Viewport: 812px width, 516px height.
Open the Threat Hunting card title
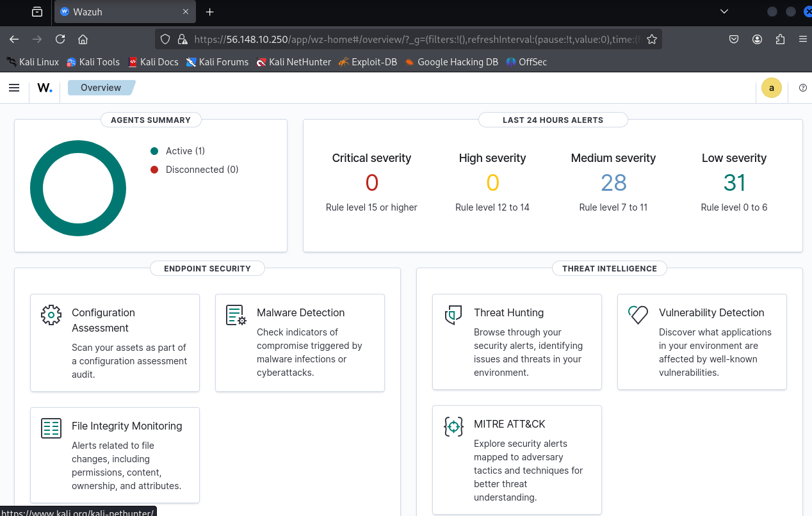509,312
